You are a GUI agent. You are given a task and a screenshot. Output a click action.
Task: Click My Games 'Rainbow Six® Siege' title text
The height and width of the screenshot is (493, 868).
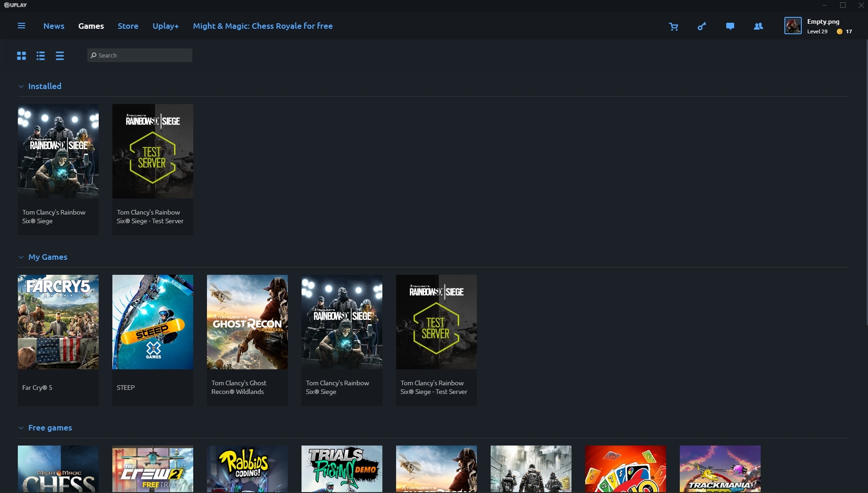point(337,387)
